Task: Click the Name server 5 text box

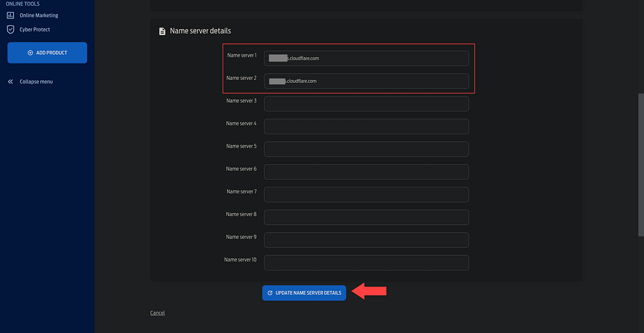Action: click(x=366, y=149)
